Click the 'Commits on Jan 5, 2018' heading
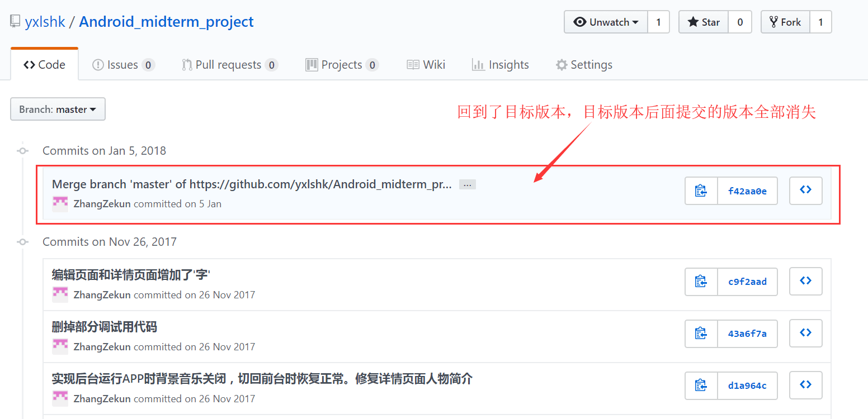The height and width of the screenshot is (419, 868). tap(104, 151)
